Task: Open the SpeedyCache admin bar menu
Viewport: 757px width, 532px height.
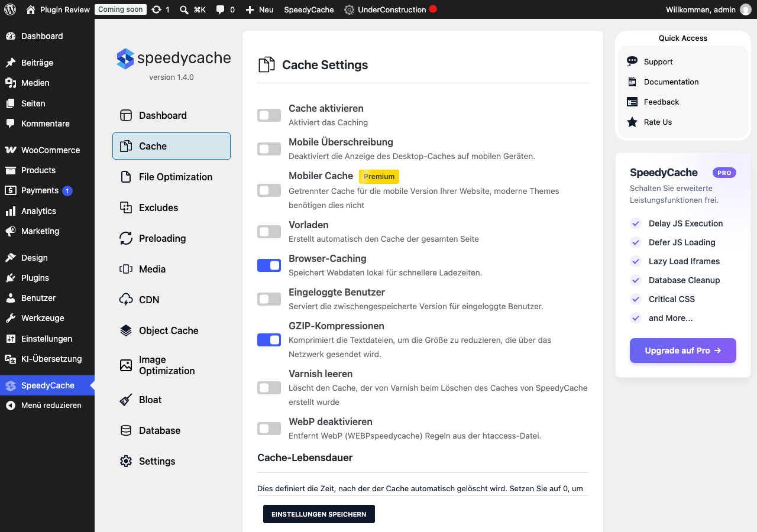Action: (x=309, y=9)
